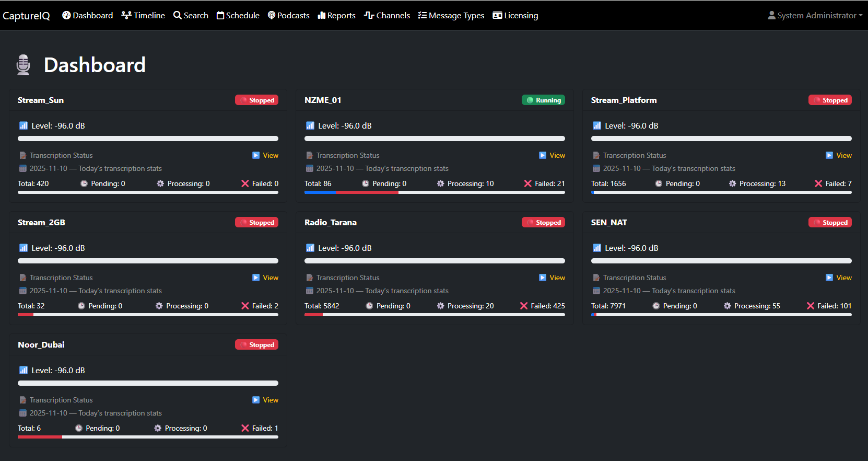Open the Timeline page from the navbar

(x=143, y=16)
